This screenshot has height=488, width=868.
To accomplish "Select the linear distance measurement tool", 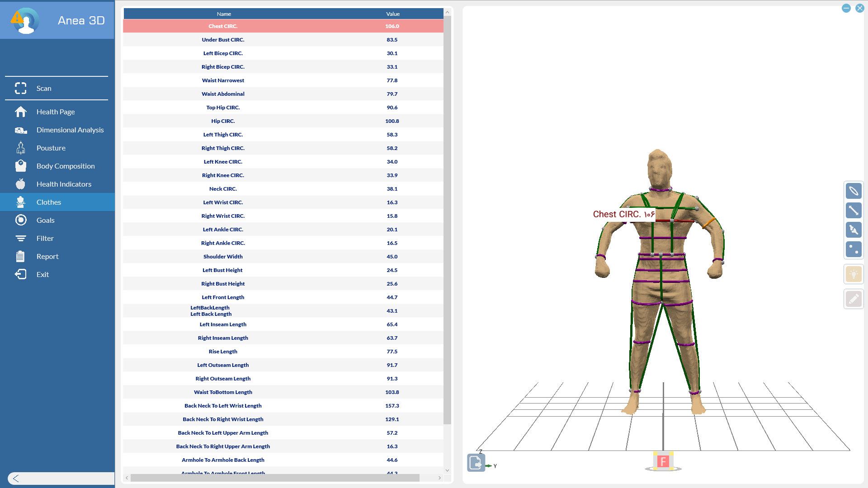I will [x=854, y=210].
